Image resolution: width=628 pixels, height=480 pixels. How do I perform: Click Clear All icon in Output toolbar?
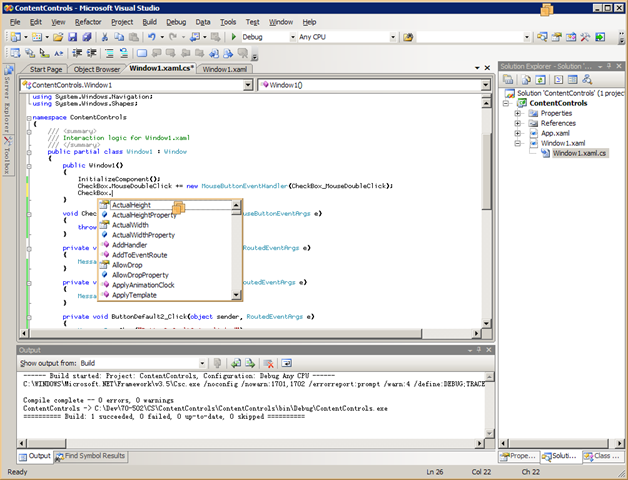(268, 363)
